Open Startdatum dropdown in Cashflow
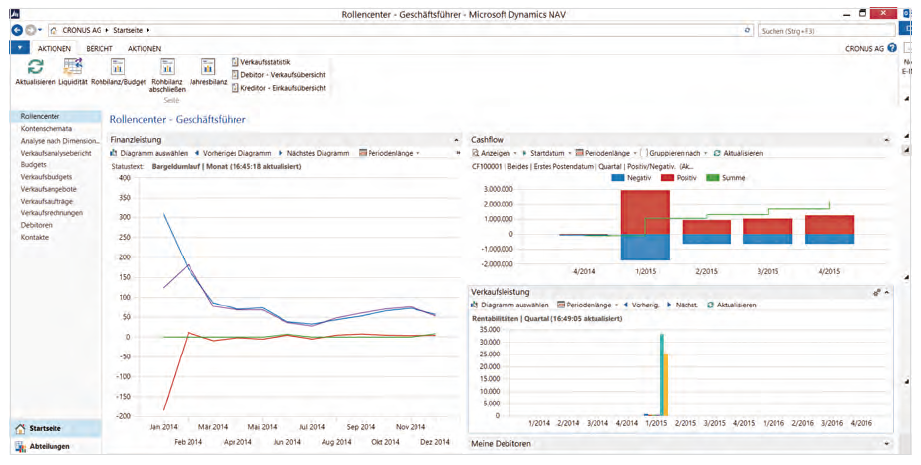This screenshot has width=921, height=465. (x=547, y=153)
